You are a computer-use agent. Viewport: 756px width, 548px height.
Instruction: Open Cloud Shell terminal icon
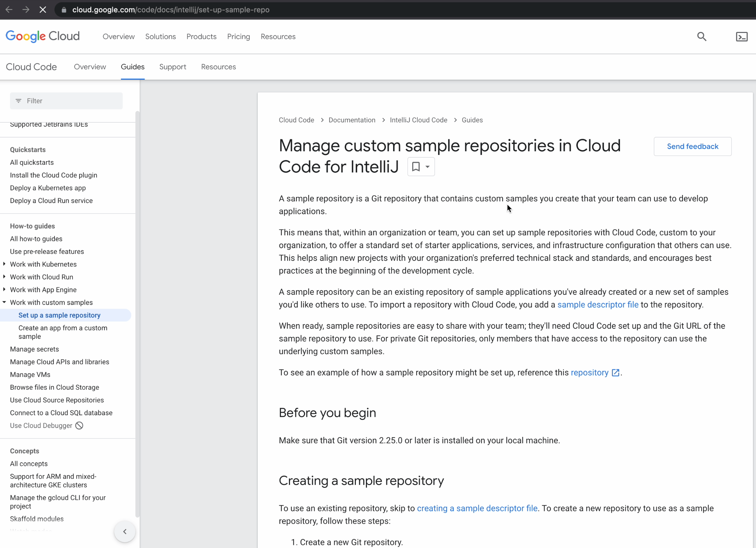point(742,37)
